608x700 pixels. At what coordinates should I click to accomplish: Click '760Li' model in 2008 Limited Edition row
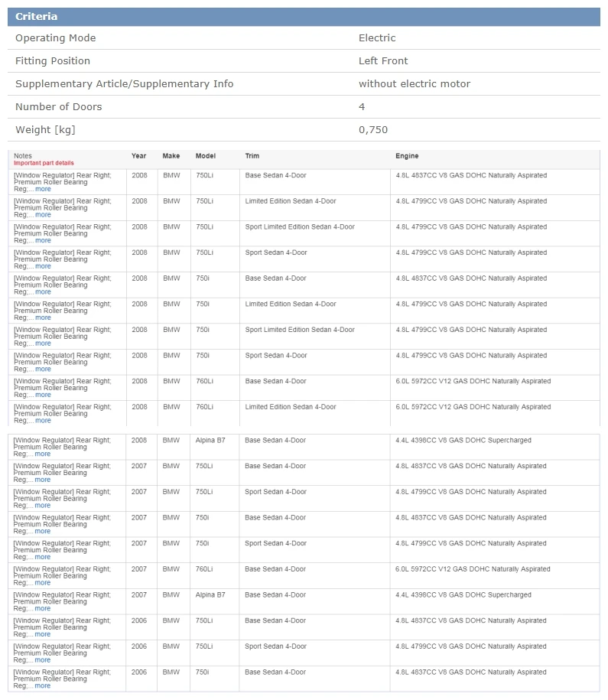tap(204, 407)
